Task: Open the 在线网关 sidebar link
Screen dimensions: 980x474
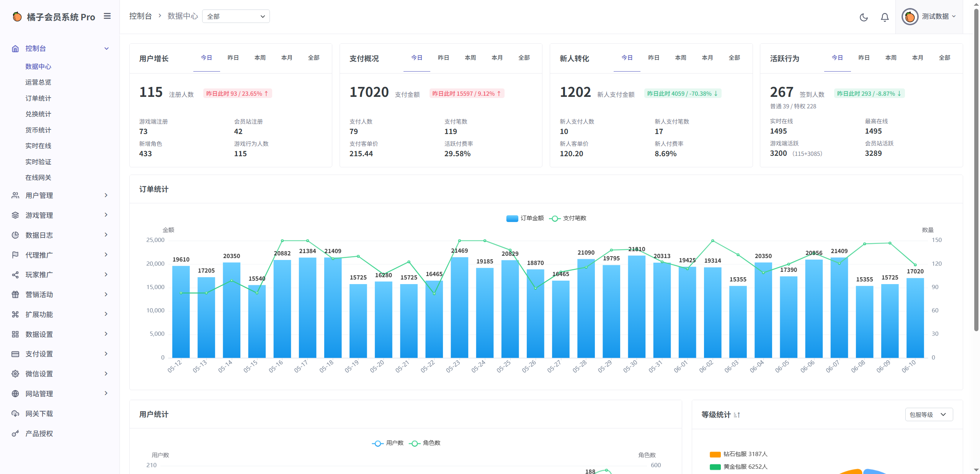Action: click(x=38, y=178)
